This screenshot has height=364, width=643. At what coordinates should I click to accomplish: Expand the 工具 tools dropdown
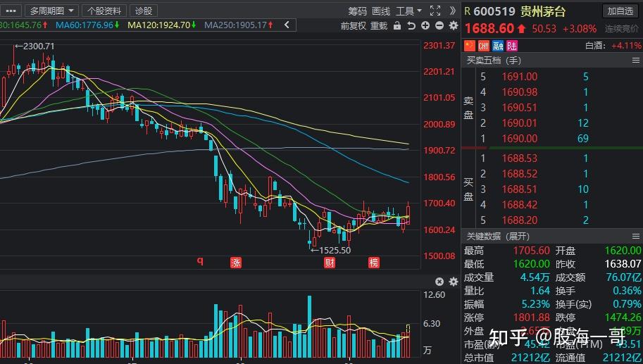(x=408, y=11)
